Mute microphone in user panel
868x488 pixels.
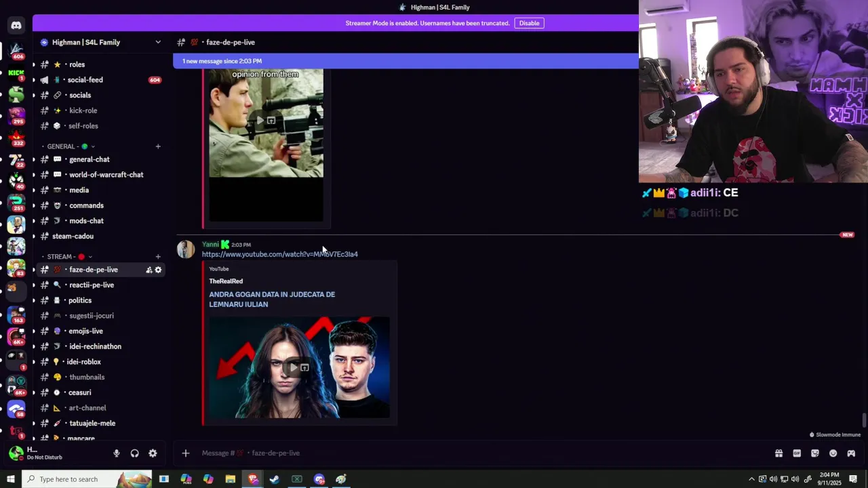click(x=117, y=453)
